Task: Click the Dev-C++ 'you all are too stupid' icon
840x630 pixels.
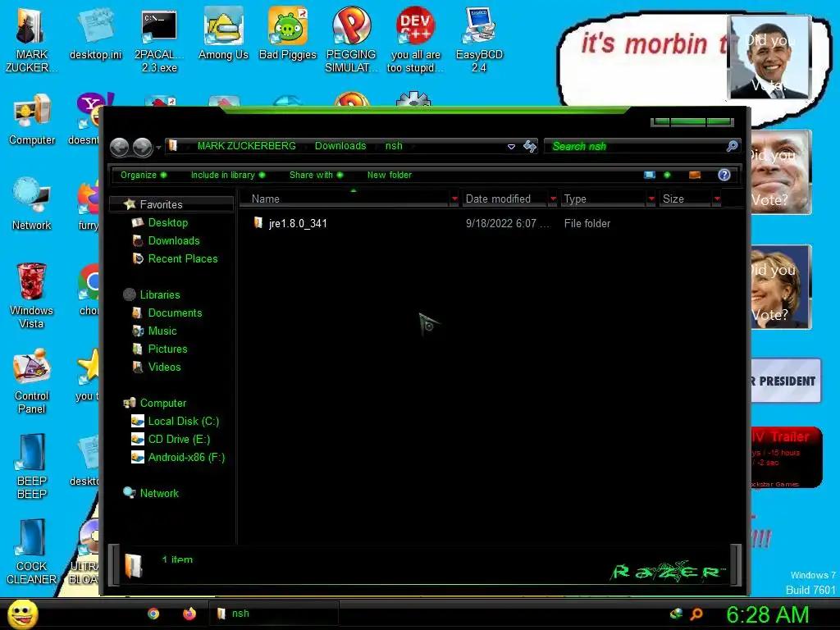Action: (415, 39)
